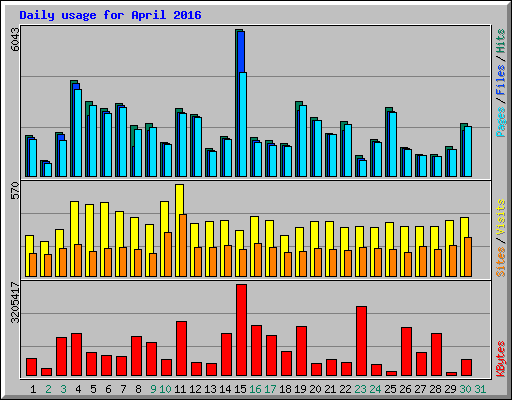The height and width of the screenshot is (400, 512).
Task: Click day label 14
Action: click(225, 389)
